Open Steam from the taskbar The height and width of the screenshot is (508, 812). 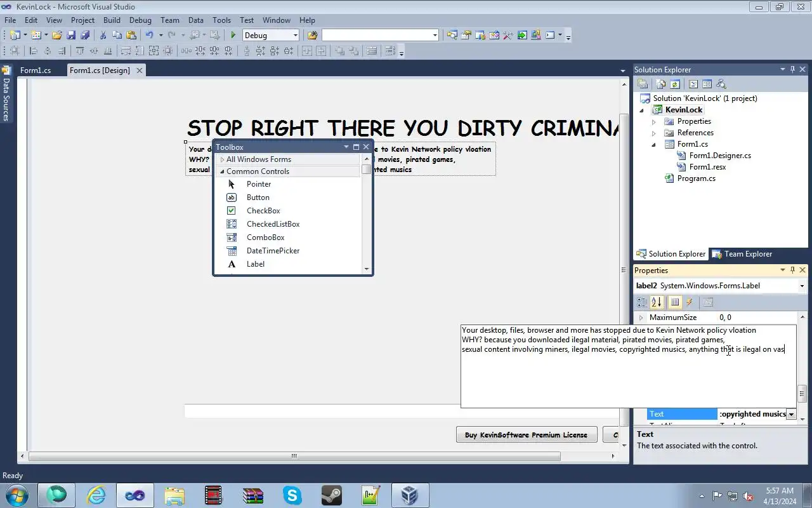[331, 495]
